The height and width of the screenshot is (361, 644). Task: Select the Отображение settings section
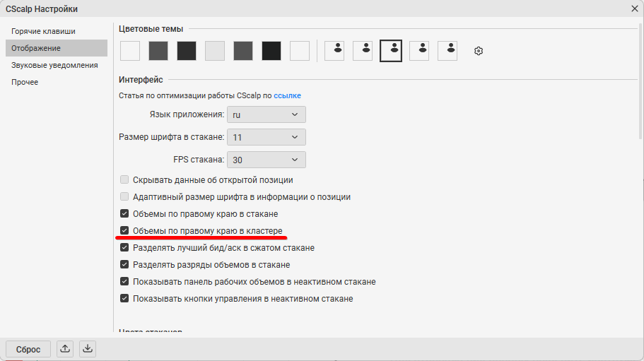tap(57, 48)
